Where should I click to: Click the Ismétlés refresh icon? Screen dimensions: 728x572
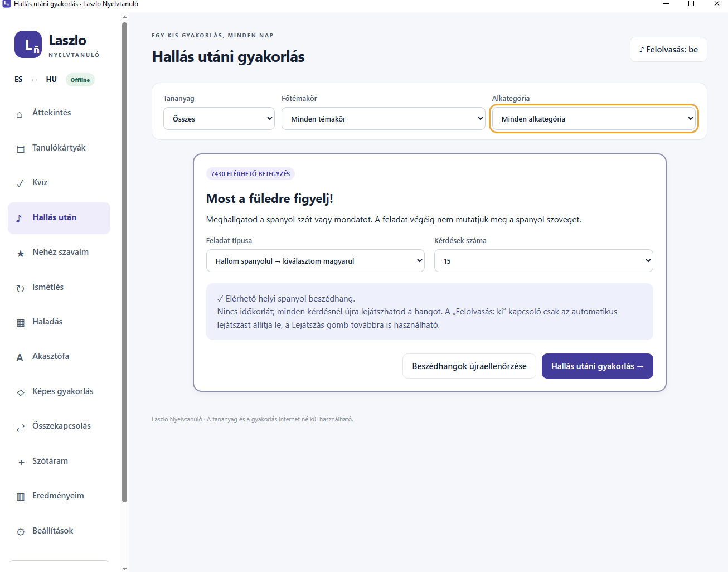tap(21, 288)
